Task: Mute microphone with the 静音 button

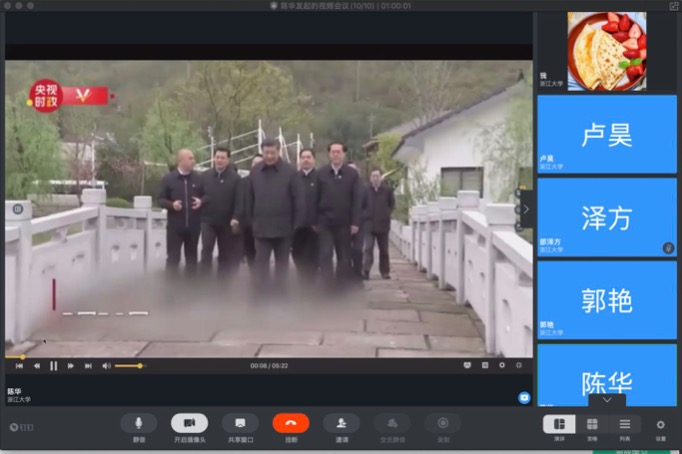Action: coord(139,423)
